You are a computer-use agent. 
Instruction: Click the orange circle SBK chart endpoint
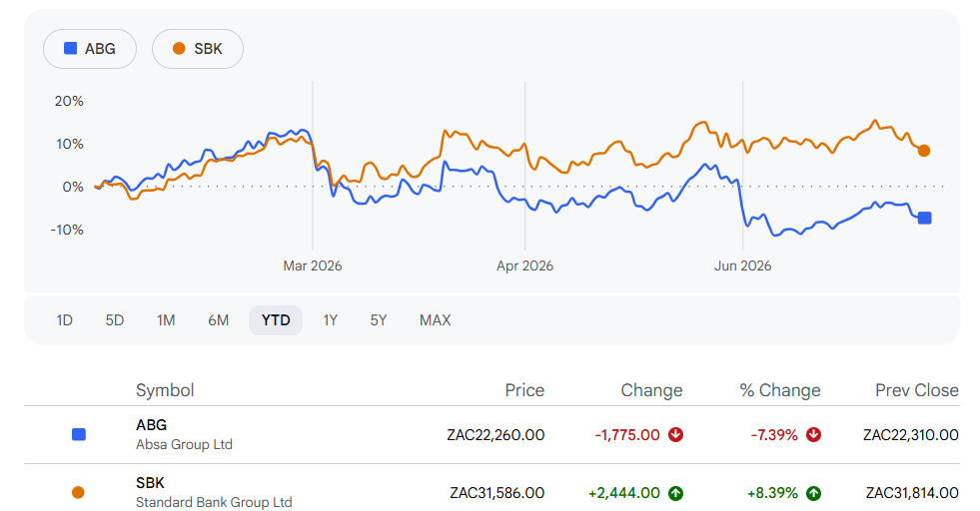tap(924, 151)
